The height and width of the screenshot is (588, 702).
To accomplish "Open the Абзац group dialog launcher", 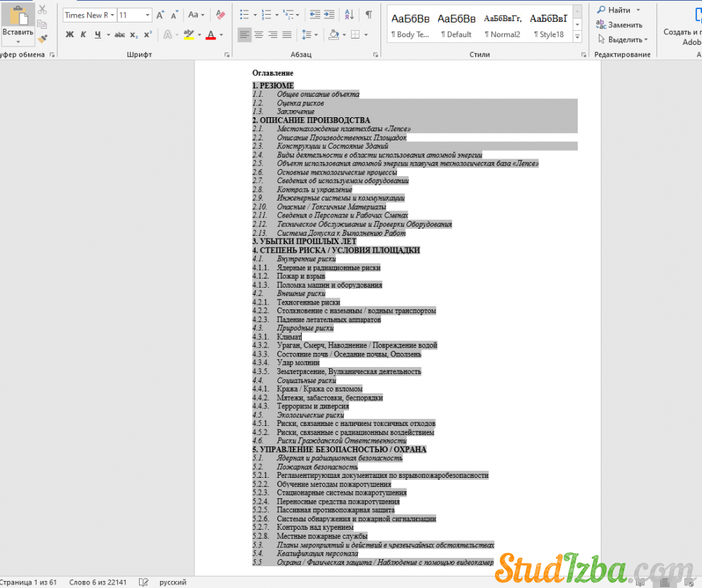I will click(375, 55).
